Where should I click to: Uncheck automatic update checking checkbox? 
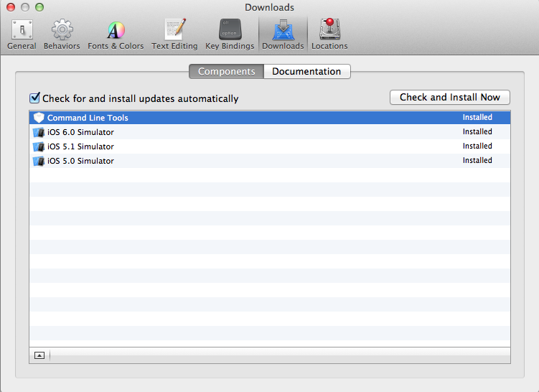34,98
